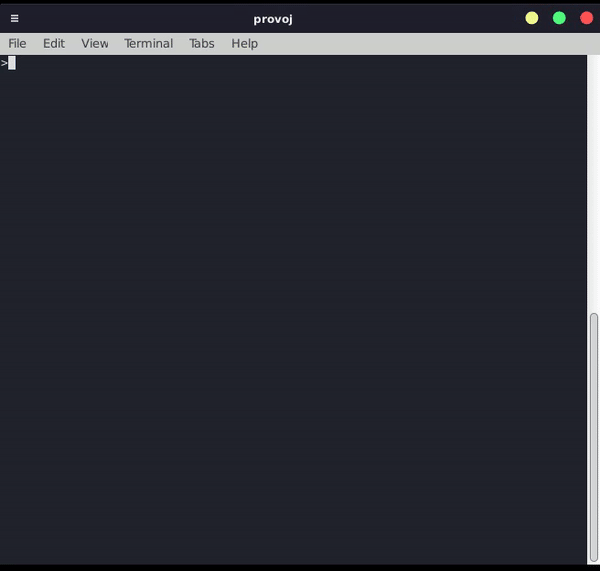This screenshot has width=600, height=571.
Task: Open the Tabs menu
Action: click(202, 44)
